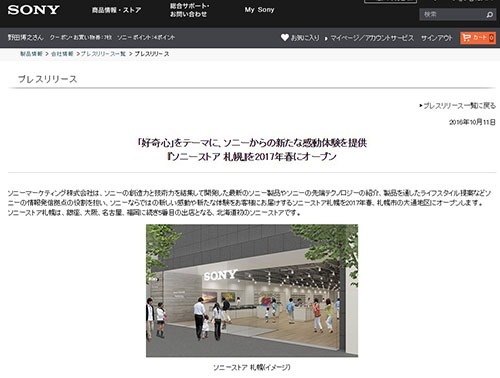The width and height of the screenshot is (500, 378).
Task: Click the user name 野田博之さん
Action: click(x=25, y=37)
